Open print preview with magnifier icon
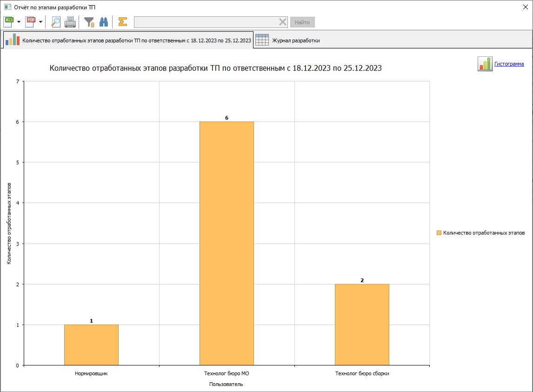Screen dimensions: 533x392 point(56,22)
